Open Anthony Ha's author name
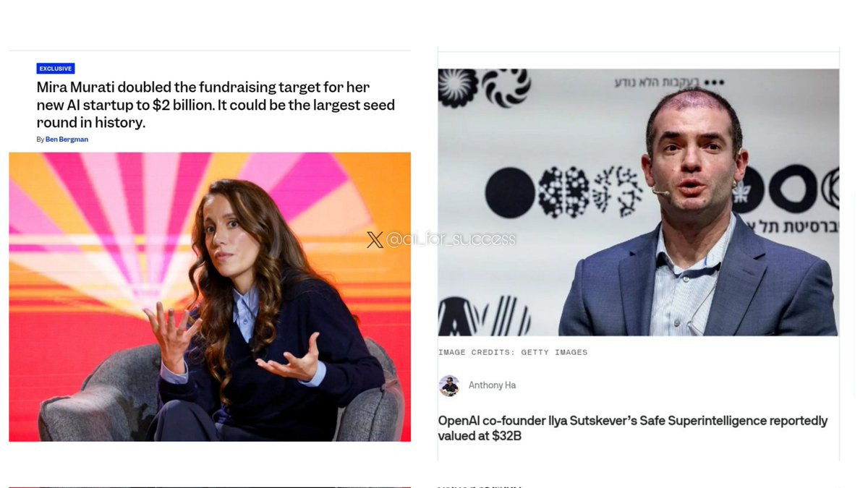868x488 pixels. coord(492,385)
